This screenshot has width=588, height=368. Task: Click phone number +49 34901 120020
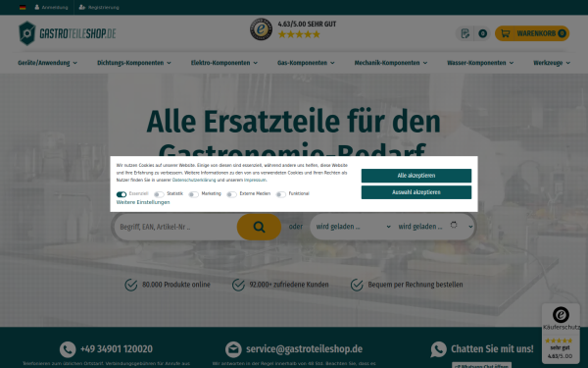[117, 349]
